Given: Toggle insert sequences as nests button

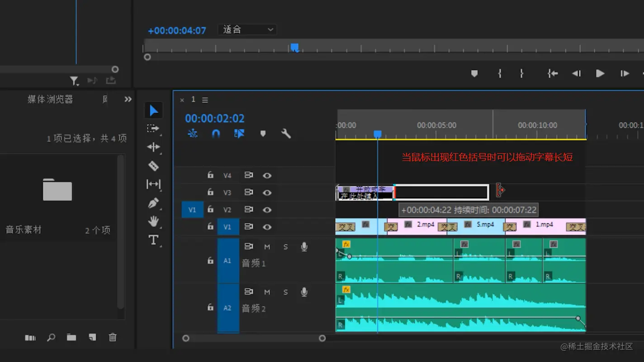Looking at the screenshot, I should (193, 133).
